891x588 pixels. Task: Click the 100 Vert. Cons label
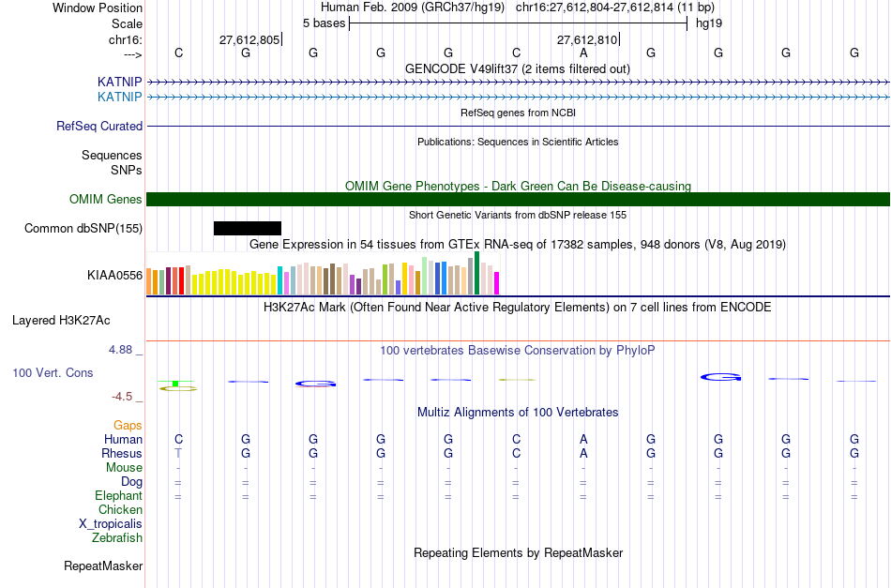53,372
